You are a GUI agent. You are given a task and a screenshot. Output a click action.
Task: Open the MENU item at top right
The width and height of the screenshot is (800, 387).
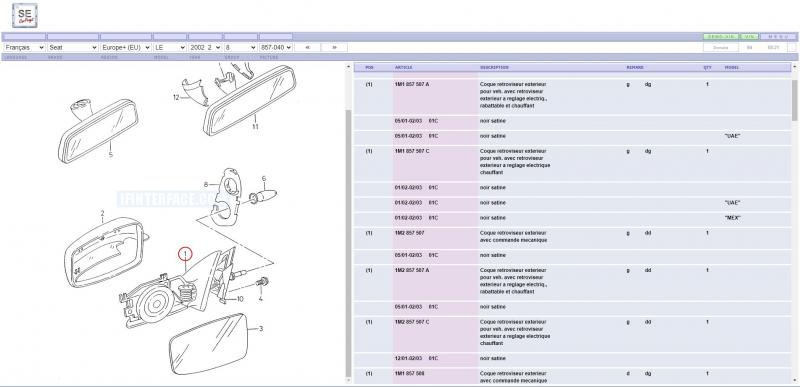coord(778,37)
